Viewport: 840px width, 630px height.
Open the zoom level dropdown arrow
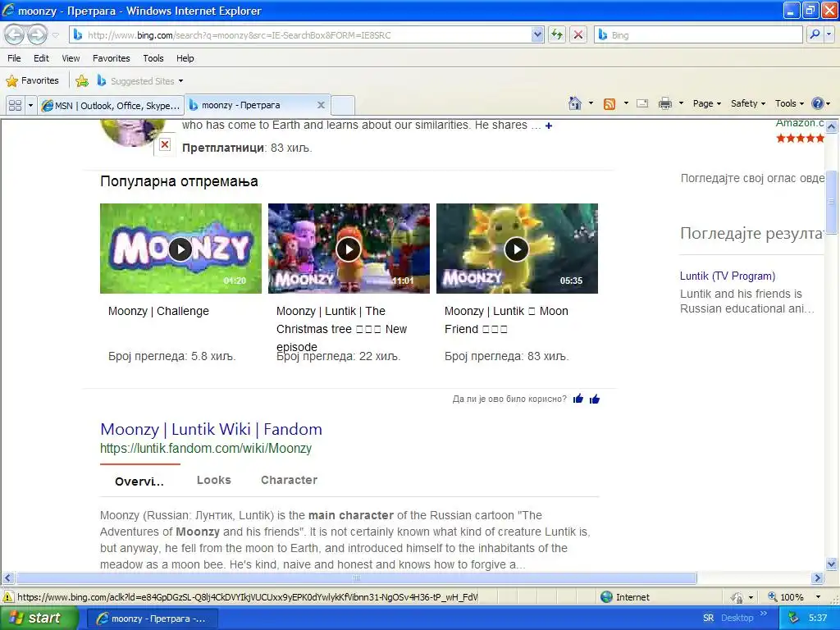pos(818,597)
